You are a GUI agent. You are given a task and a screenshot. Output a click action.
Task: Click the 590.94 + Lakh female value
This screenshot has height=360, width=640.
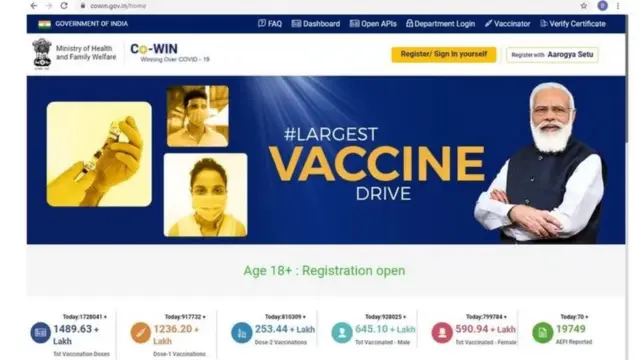(x=485, y=329)
